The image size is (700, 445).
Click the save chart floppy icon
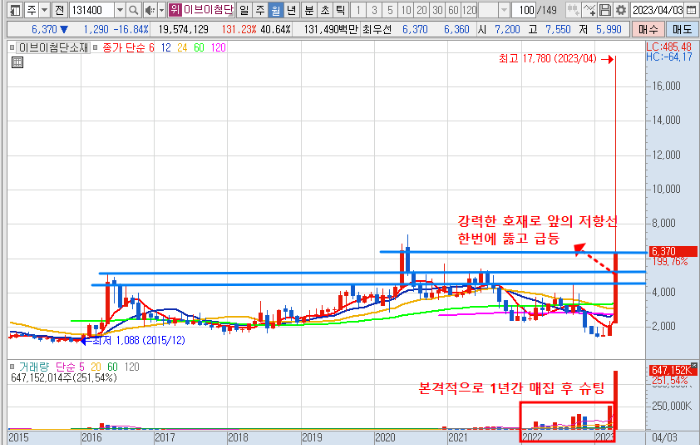(604, 10)
